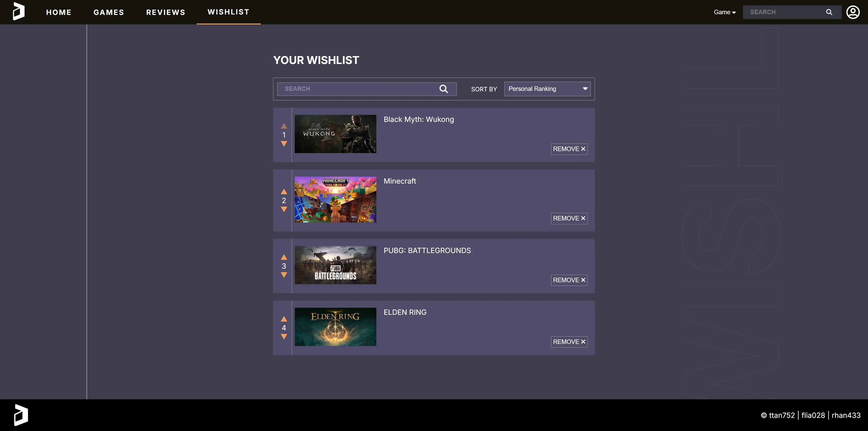868x431 pixels.
Task: Click the YOUR WISHLIST heading
Action: [x=316, y=60]
